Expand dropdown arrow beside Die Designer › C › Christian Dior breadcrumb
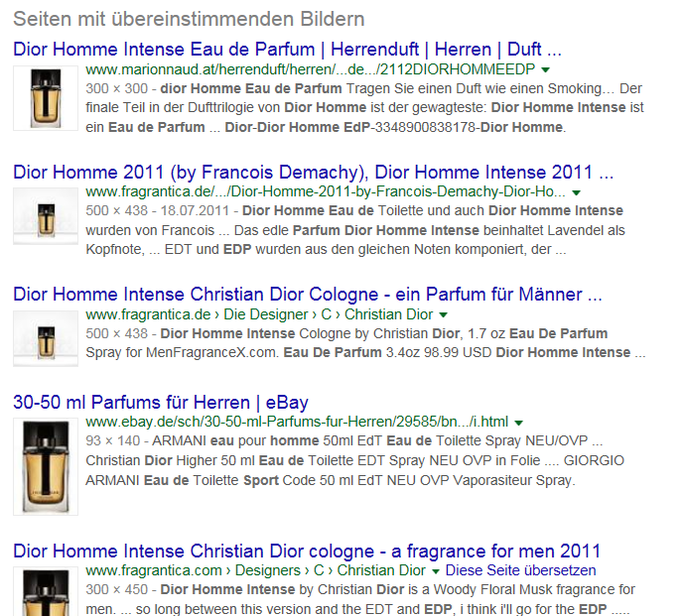Viewport: 684px width, 616px height. point(443,314)
